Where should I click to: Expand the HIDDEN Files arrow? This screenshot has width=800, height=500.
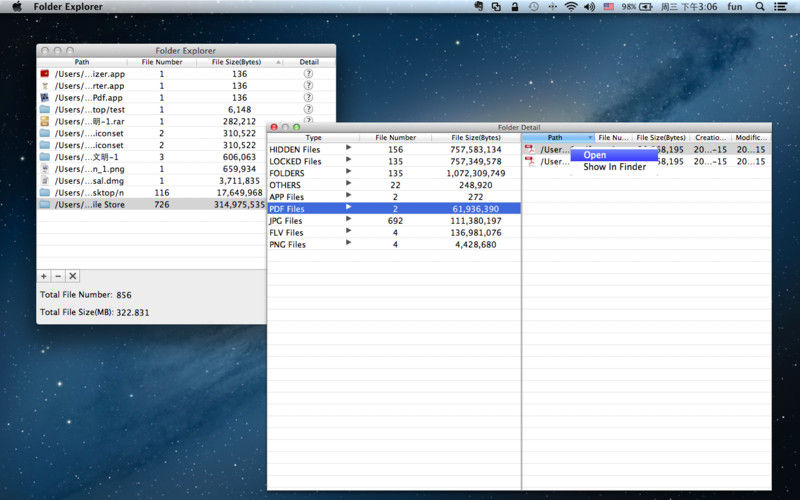348,147
